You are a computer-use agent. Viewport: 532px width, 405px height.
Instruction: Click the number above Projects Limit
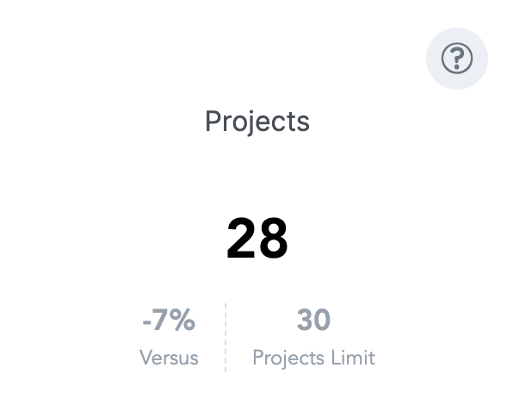pyautogui.click(x=313, y=320)
